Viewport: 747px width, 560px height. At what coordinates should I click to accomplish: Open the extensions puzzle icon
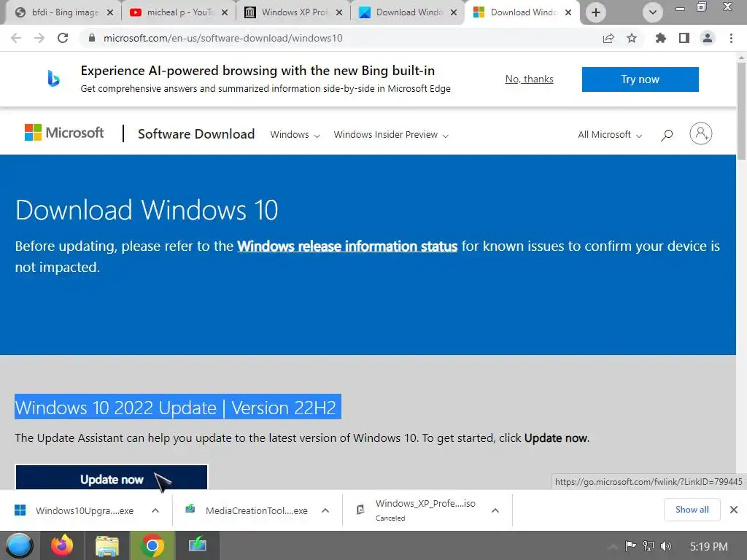(660, 38)
